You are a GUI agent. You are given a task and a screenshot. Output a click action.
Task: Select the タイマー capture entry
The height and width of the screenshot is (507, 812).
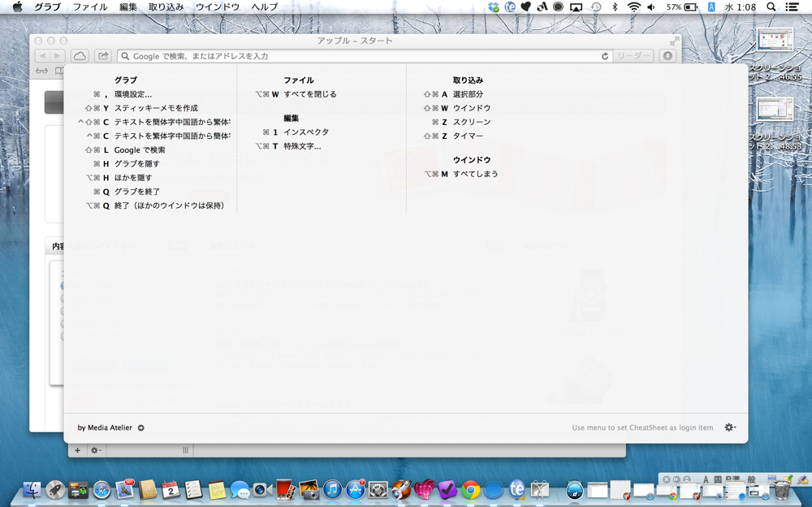[x=468, y=136]
